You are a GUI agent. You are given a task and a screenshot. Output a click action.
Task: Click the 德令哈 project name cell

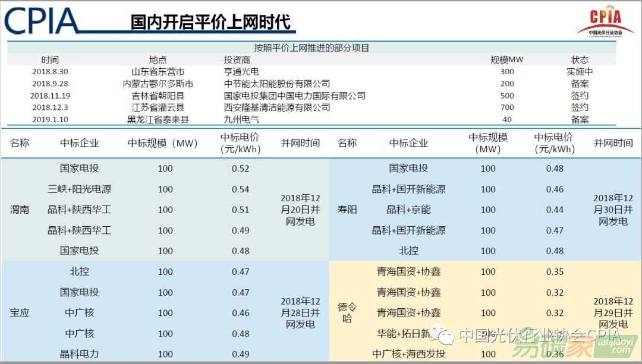(347, 313)
